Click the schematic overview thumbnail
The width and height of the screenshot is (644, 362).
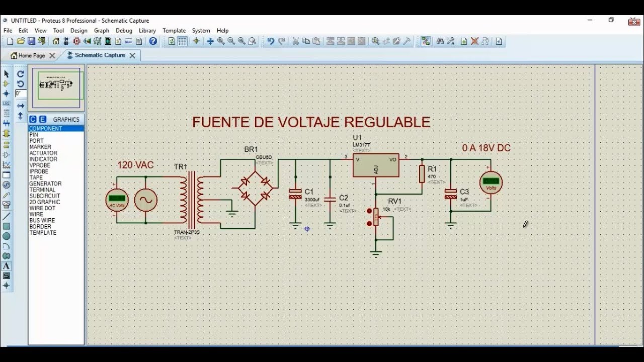coord(56,88)
